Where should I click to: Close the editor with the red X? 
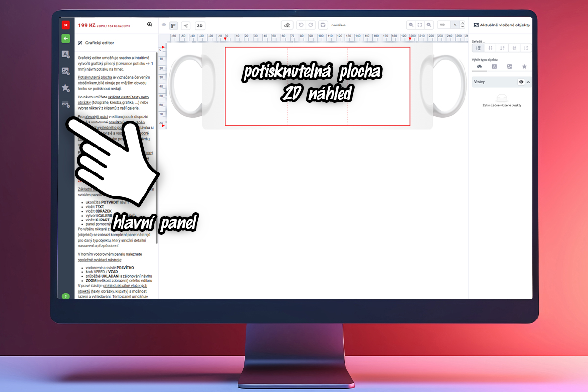coord(66,24)
